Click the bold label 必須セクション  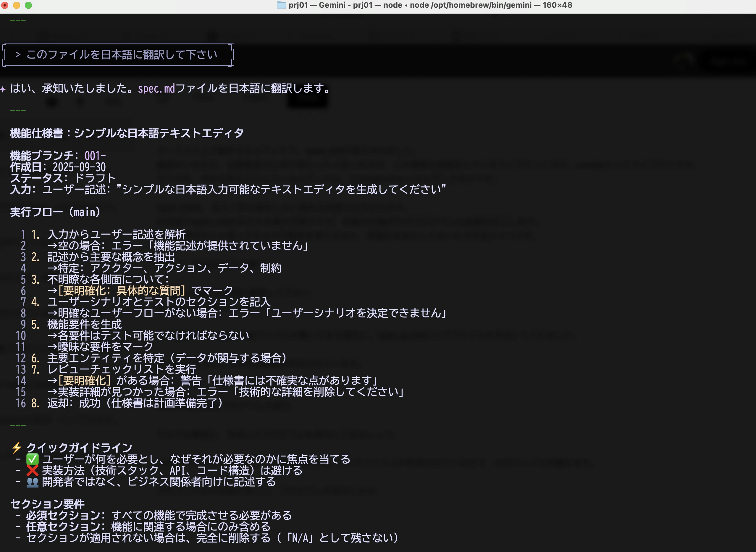[64, 516]
